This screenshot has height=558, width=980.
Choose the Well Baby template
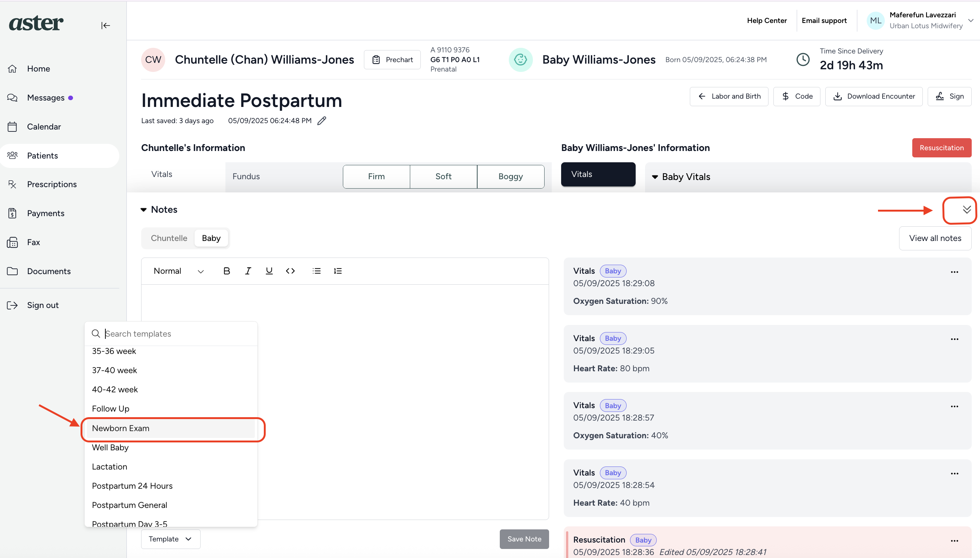point(171,447)
